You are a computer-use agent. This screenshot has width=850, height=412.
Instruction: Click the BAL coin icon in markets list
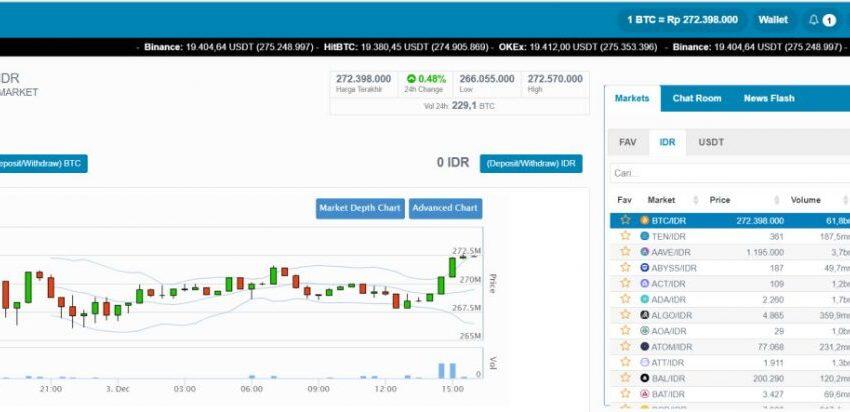645,378
